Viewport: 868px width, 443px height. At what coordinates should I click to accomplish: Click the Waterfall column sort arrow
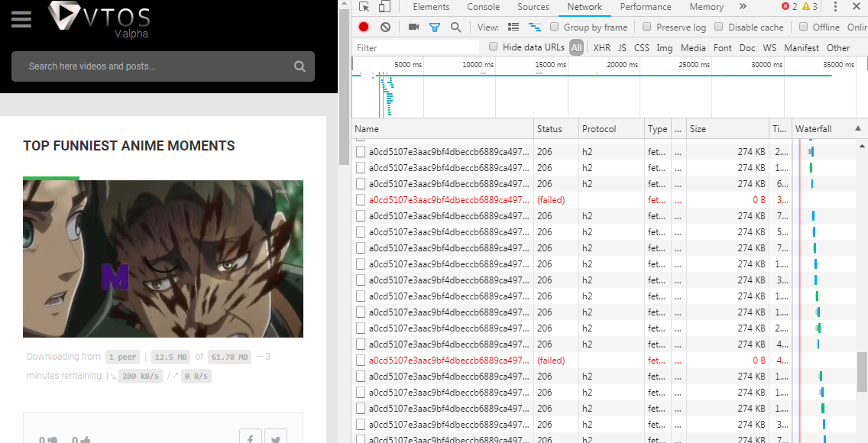(x=858, y=128)
